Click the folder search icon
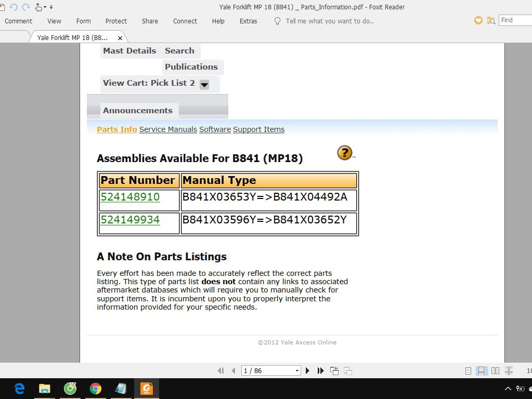This screenshot has height=399, width=532. pyautogui.click(x=491, y=21)
